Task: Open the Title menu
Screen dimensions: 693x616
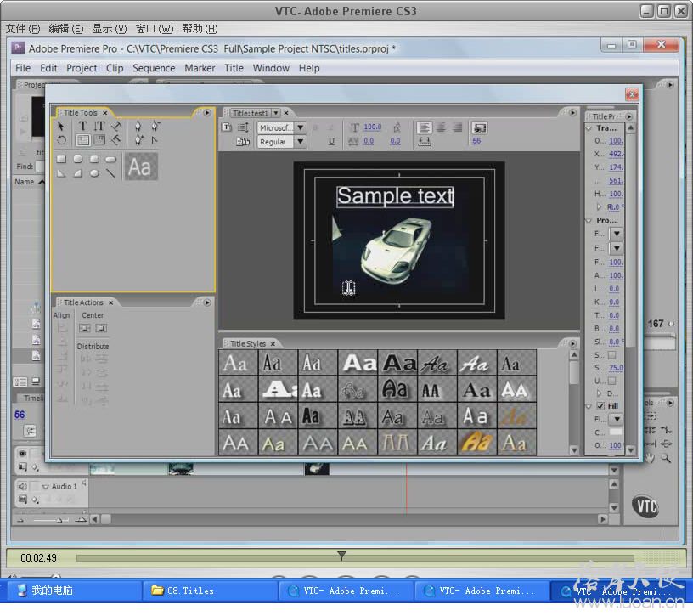Action: 234,68
